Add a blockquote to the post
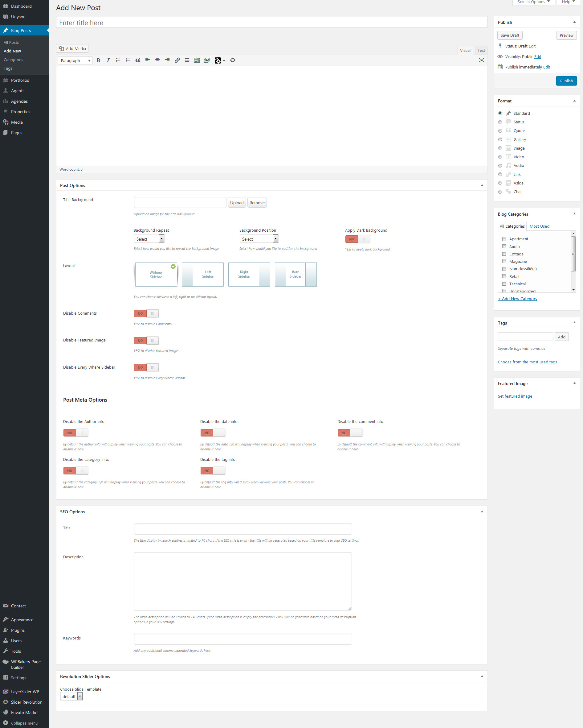Screen dimensions: 583x728 point(137,60)
